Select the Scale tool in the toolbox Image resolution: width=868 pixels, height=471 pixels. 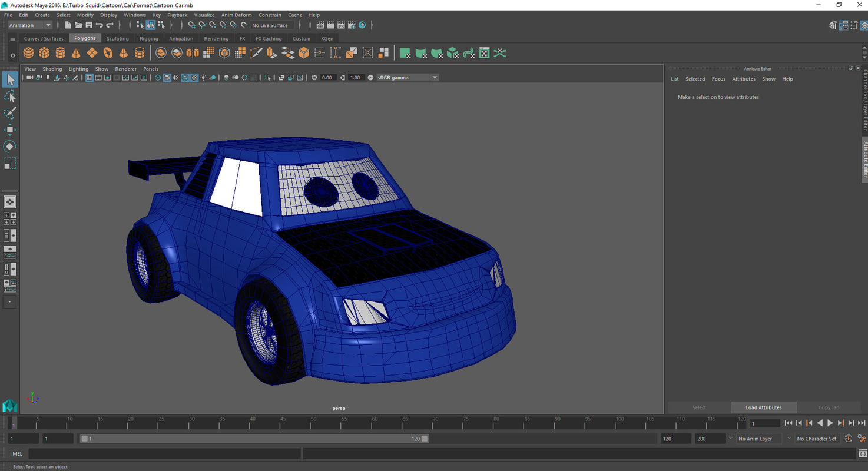tap(10, 163)
